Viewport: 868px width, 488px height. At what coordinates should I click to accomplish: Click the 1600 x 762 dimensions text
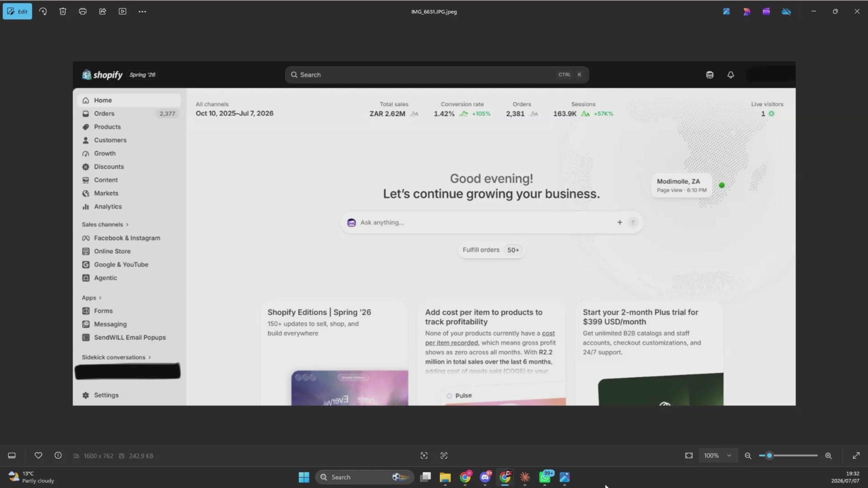click(98, 456)
